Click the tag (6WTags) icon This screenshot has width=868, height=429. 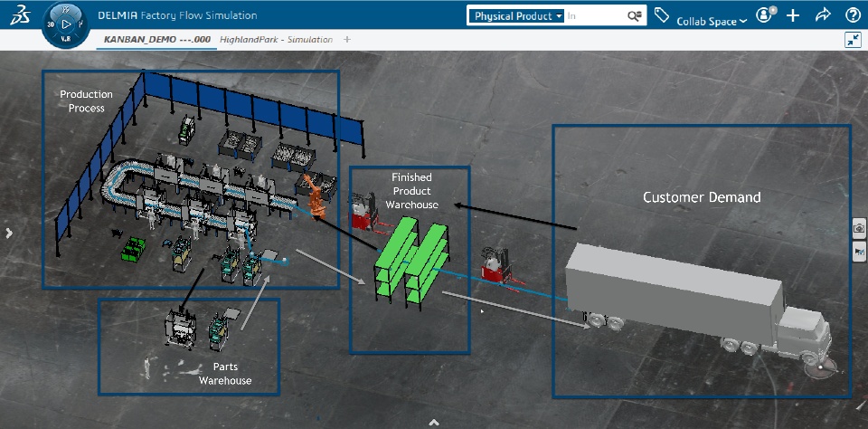coord(661,15)
